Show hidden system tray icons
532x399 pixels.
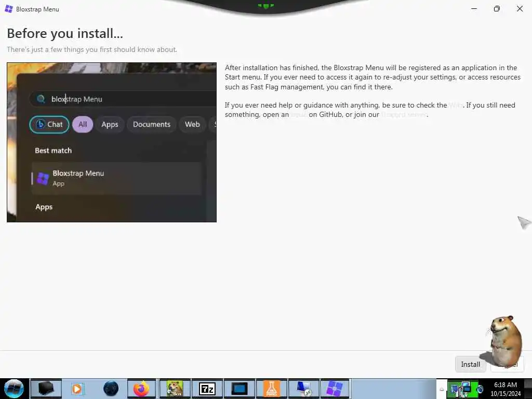442,389
